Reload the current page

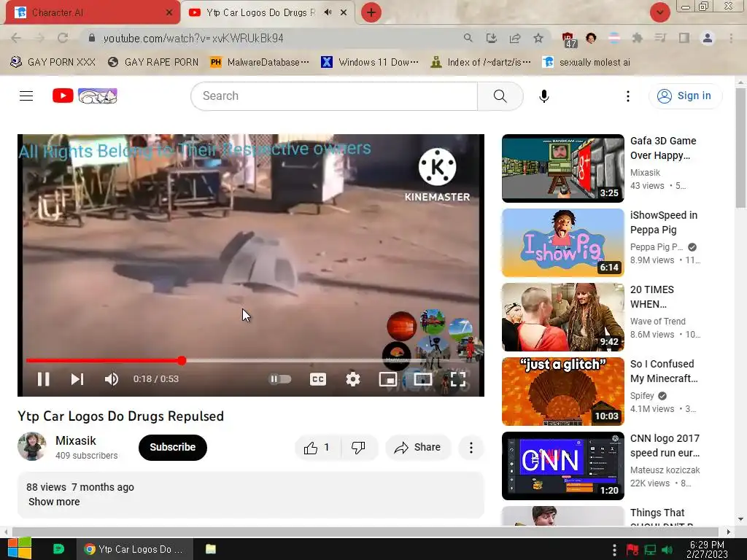coord(63,38)
